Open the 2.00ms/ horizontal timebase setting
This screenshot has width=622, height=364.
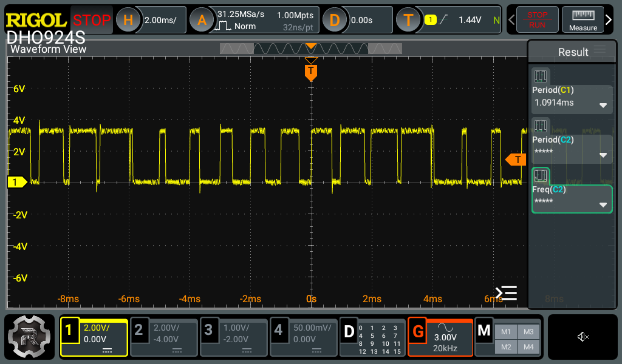point(160,20)
